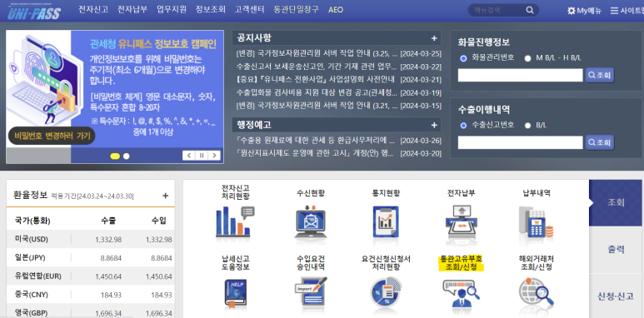Open notice dated 2024-03-15 about 서버 작업 안내
644x318 pixels.
coord(317,106)
